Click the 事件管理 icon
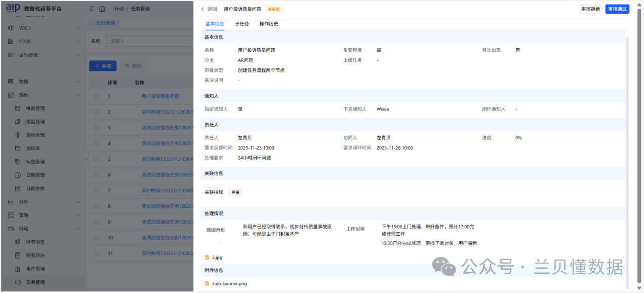Screen dimensions: 644x293 [x=17, y=269]
